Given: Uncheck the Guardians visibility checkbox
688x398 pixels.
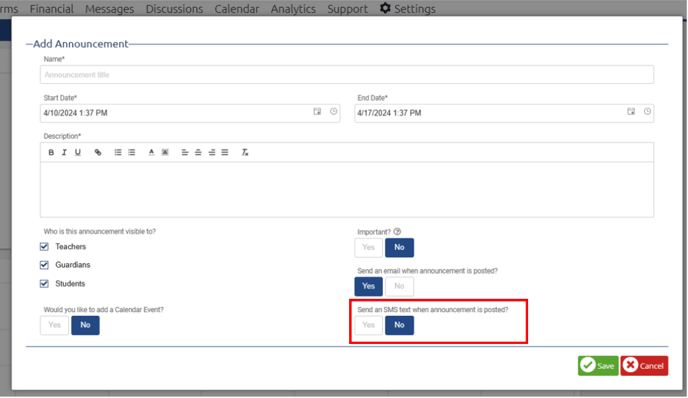Looking at the screenshot, I should 44,265.
